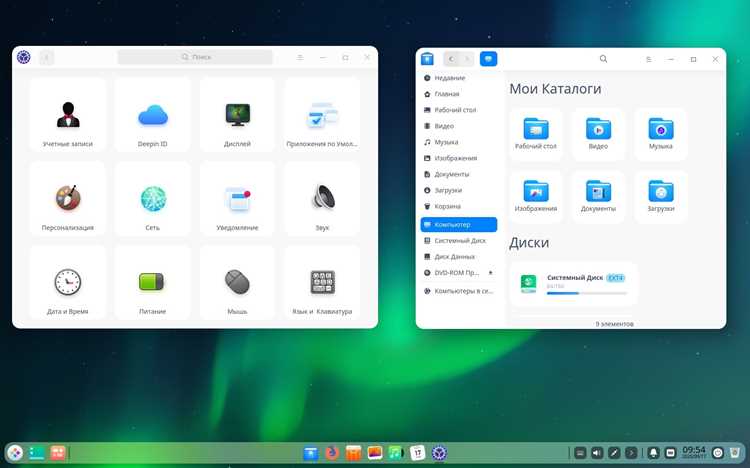This screenshot has width=750, height=468.
Task: Click the Control Center search field
Action: pos(195,57)
